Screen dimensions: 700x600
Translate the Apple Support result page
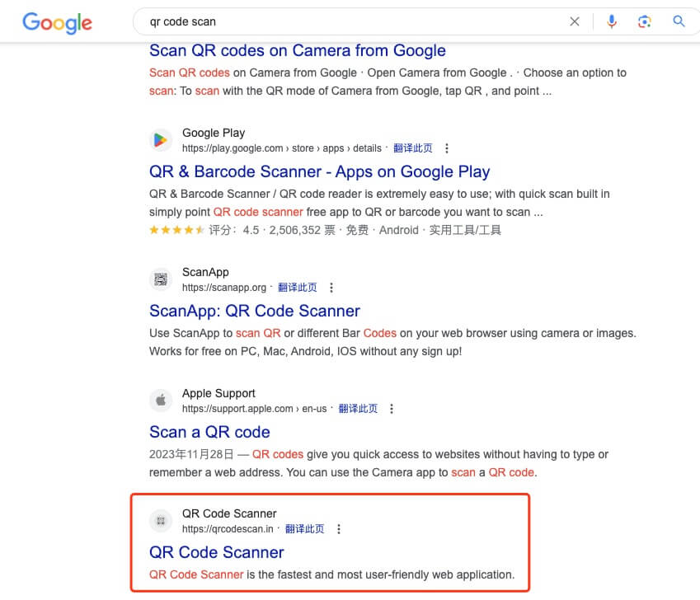(358, 409)
